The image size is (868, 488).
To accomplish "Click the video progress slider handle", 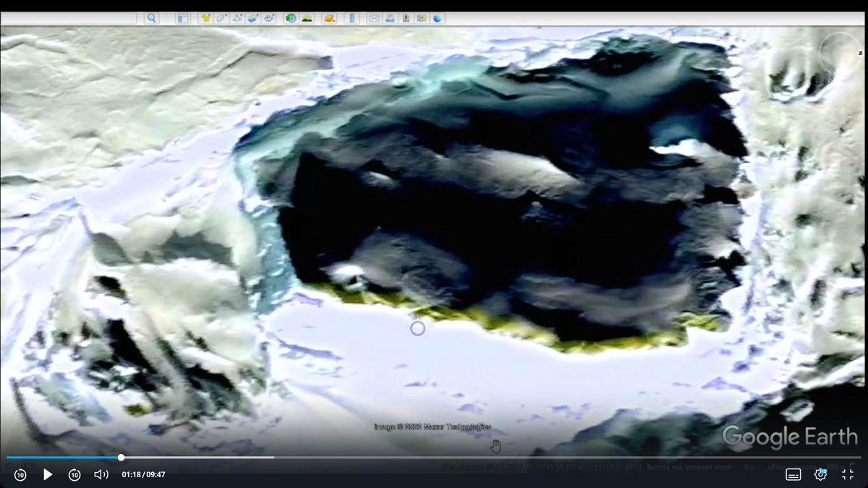I will tap(121, 457).
